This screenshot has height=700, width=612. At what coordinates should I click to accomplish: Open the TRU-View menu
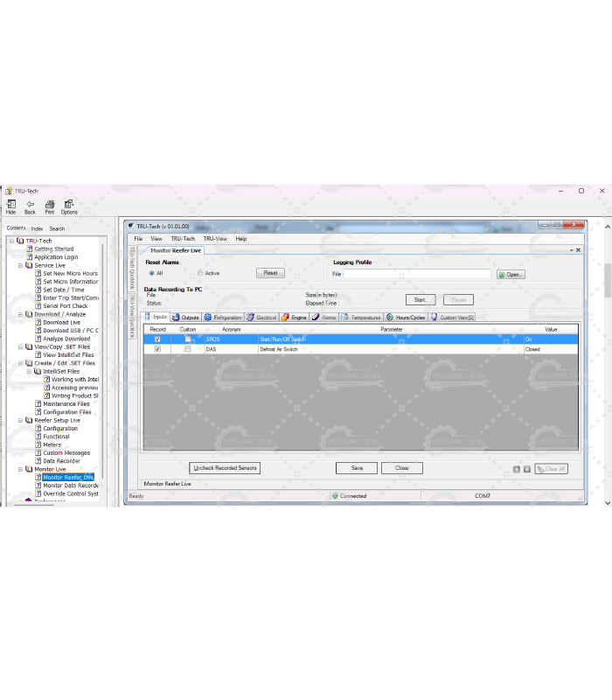[215, 239]
